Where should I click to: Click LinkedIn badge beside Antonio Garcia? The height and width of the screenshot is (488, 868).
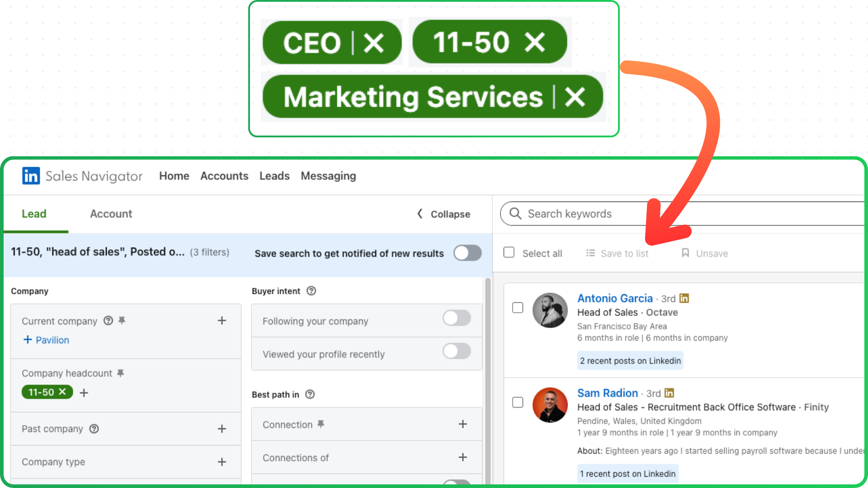pyautogui.click(x=684, y=298)
